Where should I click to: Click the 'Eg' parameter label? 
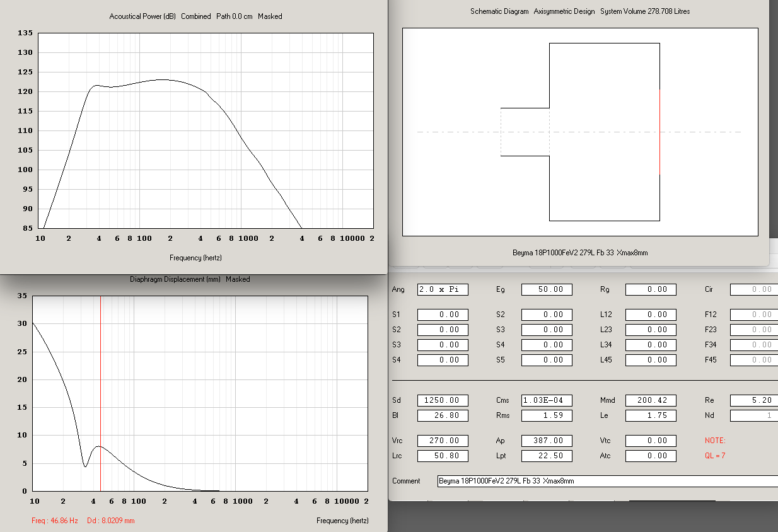tap(501, 290)
